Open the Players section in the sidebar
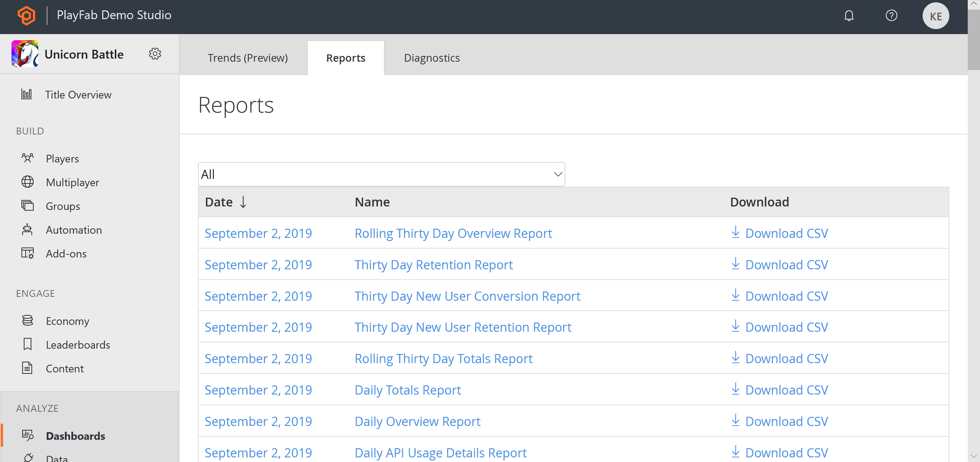 pyautogui.click(x=62, y=158)
